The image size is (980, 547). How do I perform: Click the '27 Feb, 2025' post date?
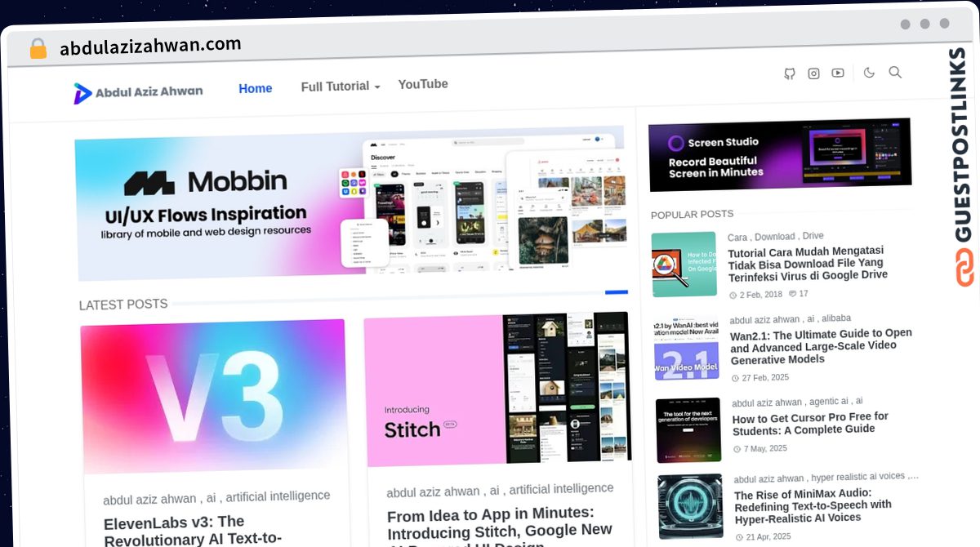tap(760, 378)
